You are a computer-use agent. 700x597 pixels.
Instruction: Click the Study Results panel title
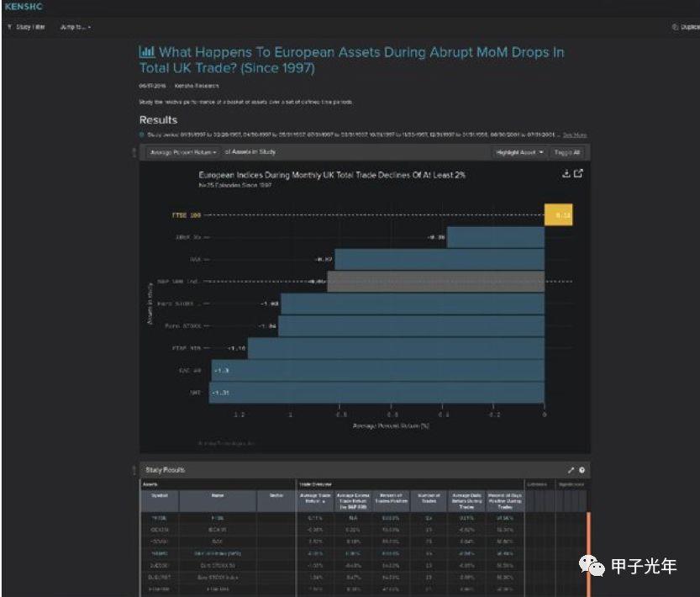(x=166, y=470)
